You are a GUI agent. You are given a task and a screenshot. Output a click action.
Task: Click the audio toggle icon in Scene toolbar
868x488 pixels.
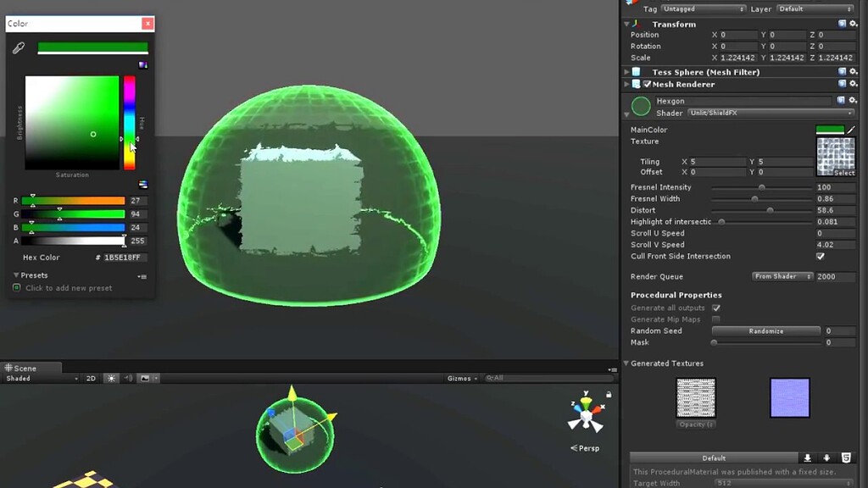pos(128,379)
